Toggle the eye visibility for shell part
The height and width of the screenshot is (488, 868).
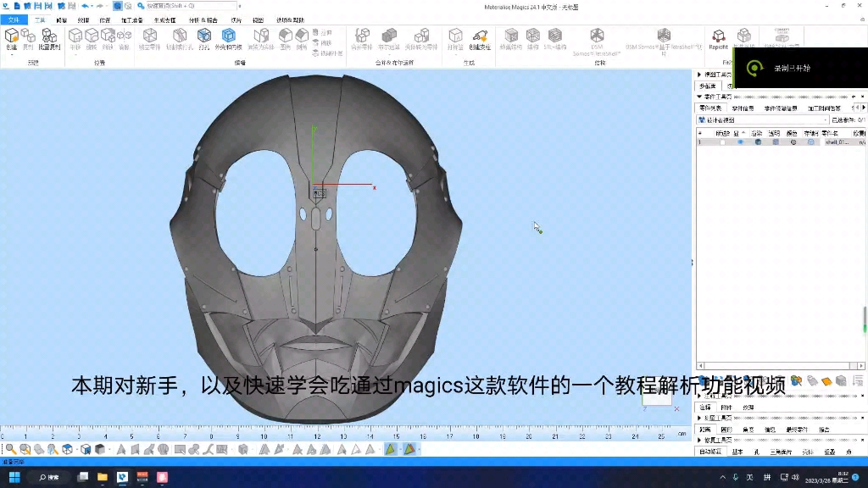click(740, 142)
